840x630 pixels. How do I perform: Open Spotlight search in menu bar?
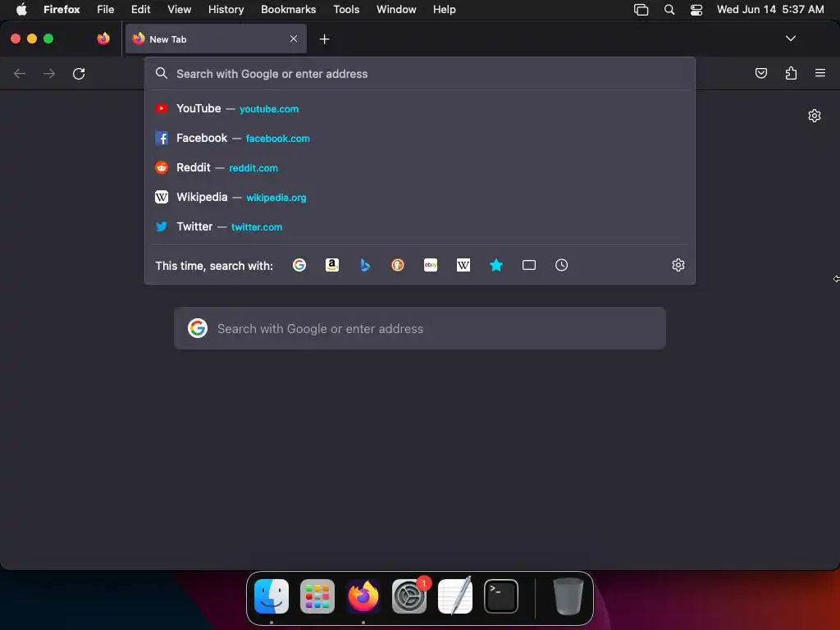pos(669,9)
